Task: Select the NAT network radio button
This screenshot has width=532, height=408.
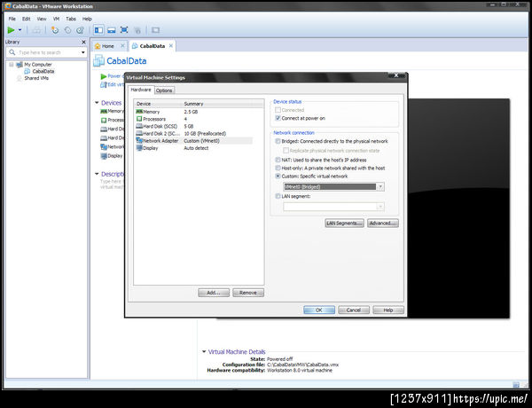Action: click(x=278, y=160)
